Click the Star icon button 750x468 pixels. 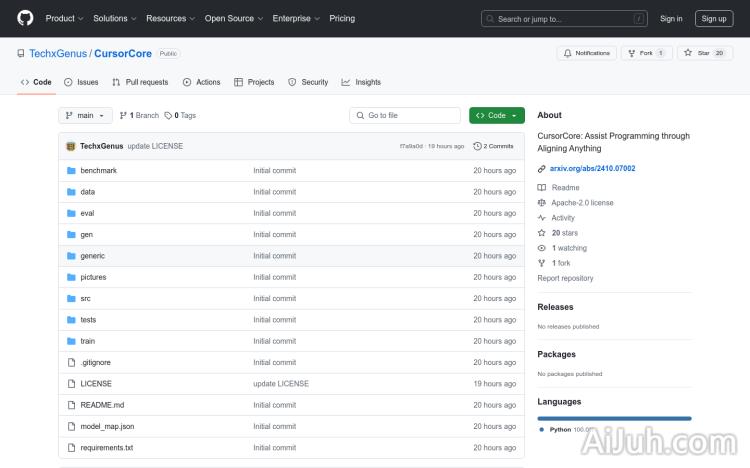tap(688, 53)
